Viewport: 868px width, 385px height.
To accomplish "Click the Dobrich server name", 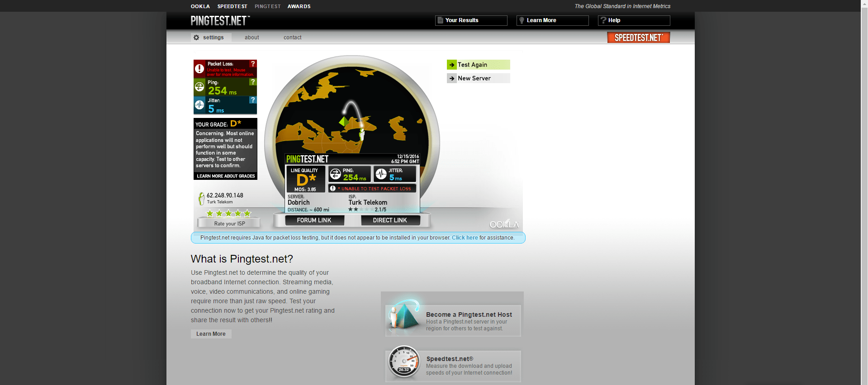I will pos(299,202).
